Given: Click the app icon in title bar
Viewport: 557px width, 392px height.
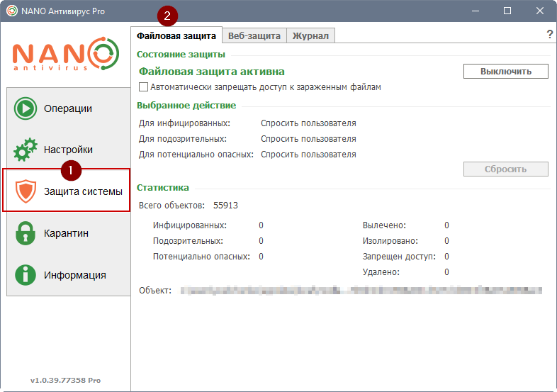Looking at the screenshot, I should [12, 11].
